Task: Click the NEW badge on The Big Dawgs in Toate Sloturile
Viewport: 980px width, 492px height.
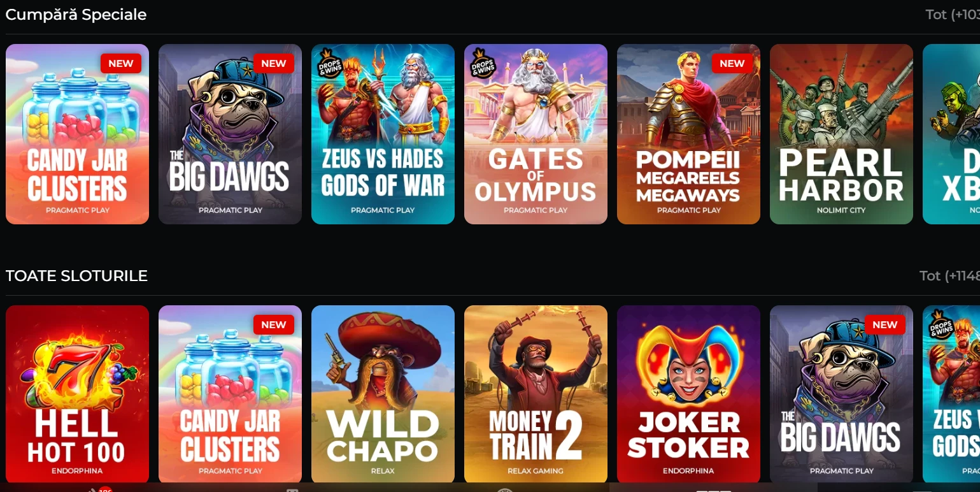Action: click(884, 324)
